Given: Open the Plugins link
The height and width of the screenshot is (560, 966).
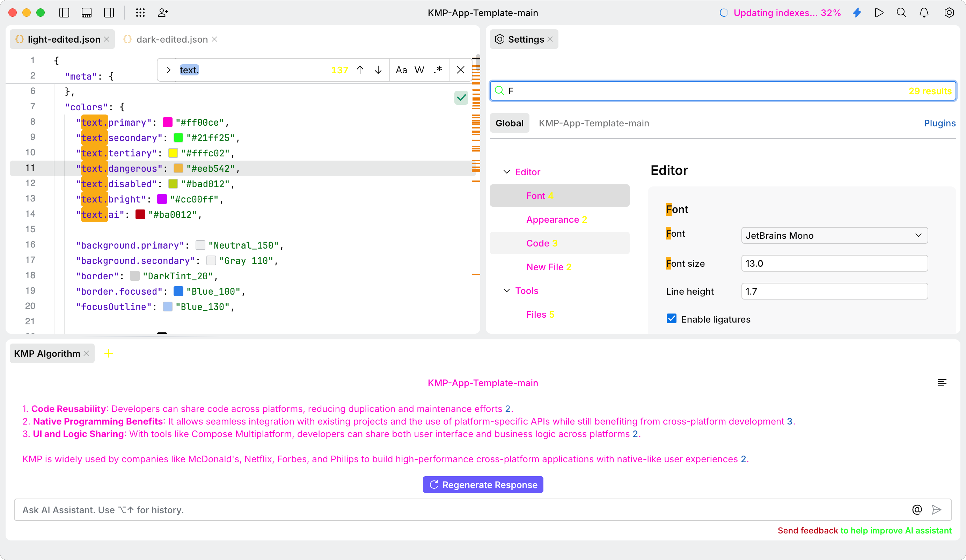Looking at the screenshot, I should (939, 123).
